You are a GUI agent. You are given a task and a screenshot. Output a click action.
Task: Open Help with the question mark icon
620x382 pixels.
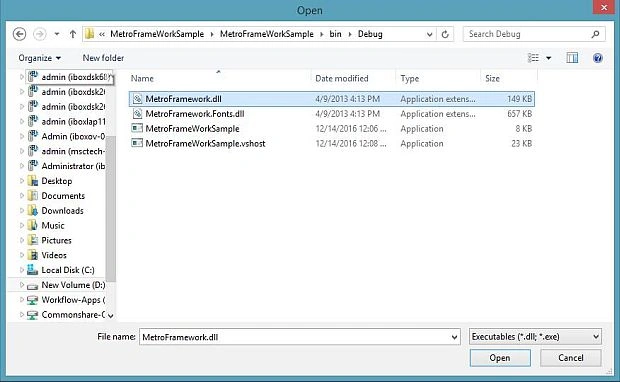coord(597,58)
